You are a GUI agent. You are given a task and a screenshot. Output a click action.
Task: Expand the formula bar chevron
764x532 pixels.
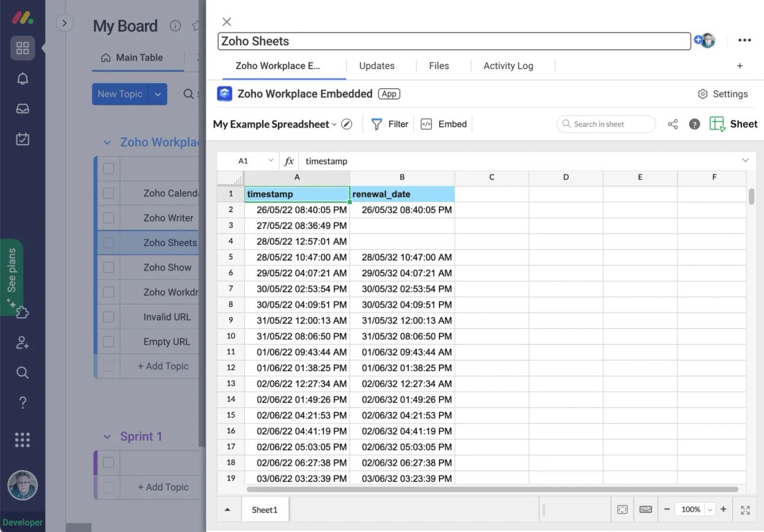(745, 160)
